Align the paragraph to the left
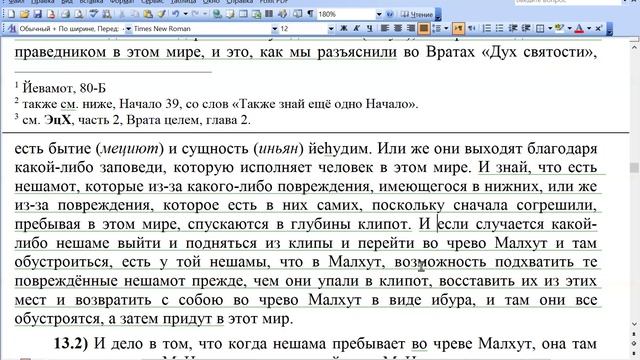This screenshot has height=360, width=640. (385, 28)
